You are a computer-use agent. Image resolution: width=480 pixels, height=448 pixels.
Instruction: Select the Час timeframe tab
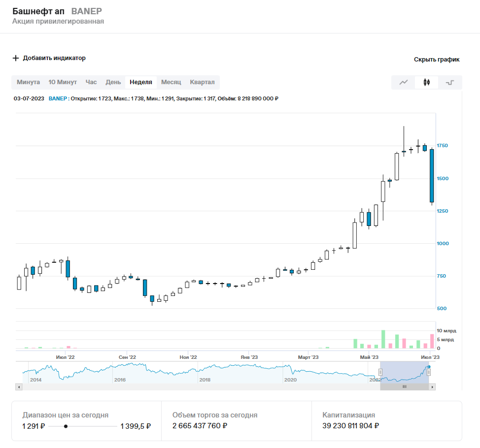coord(91,82)
